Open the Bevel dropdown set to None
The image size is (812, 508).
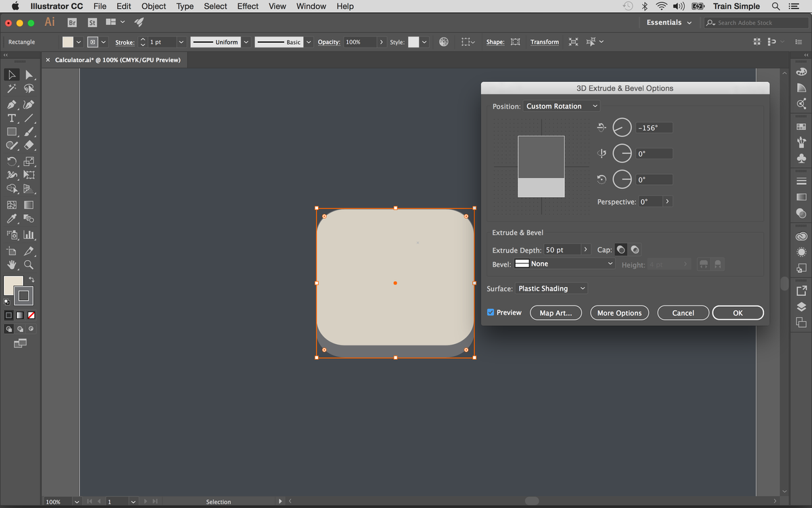[565, 265]
